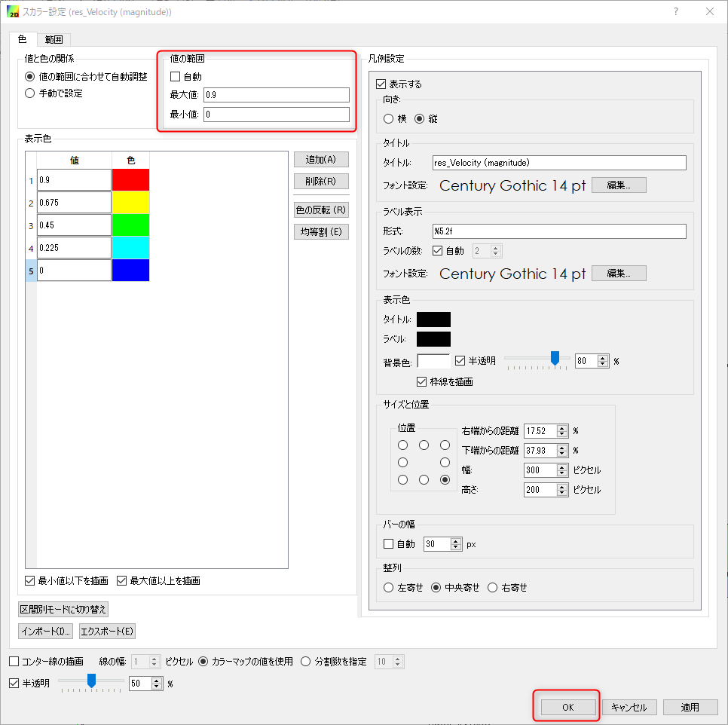Click bottom 半透明 opacity slider handle
Screen dimensions: 728x725
[91, 681]
